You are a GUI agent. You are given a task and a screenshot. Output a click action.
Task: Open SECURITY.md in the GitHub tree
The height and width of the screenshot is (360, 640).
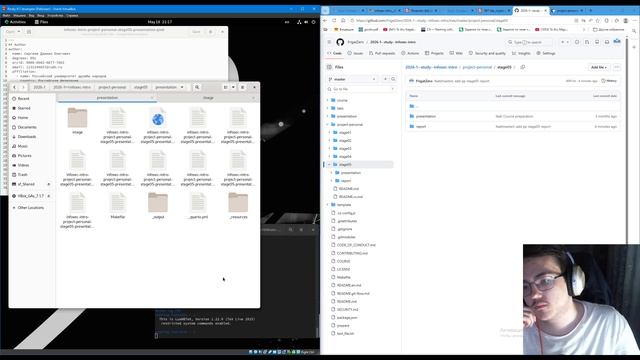[x=347, y=310]
